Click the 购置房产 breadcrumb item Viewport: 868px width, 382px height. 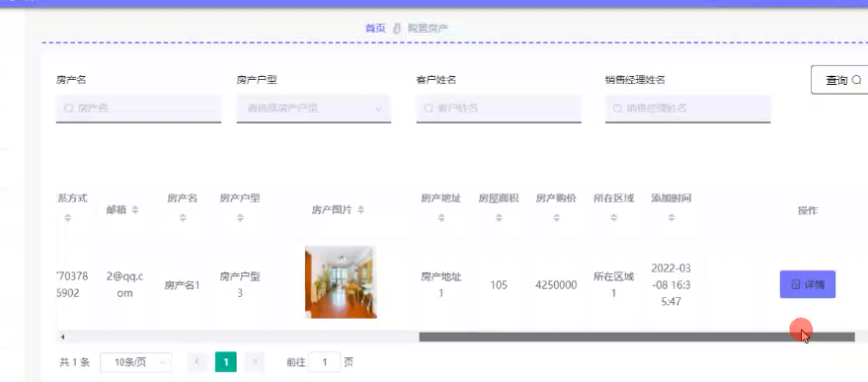[428, 29]
